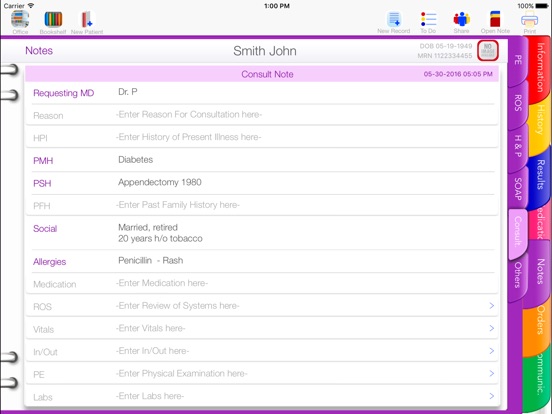This screenshot has height=414, width=552.
Task: Tap the patient name Smith John
Action: 265,51
